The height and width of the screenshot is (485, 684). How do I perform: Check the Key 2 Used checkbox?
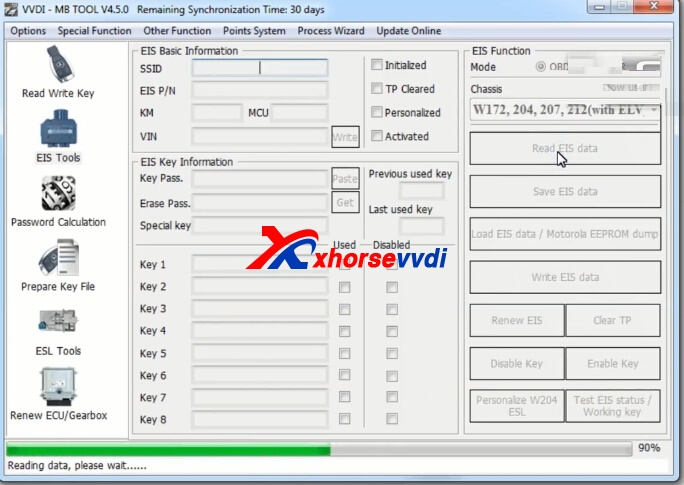(345, 287)
